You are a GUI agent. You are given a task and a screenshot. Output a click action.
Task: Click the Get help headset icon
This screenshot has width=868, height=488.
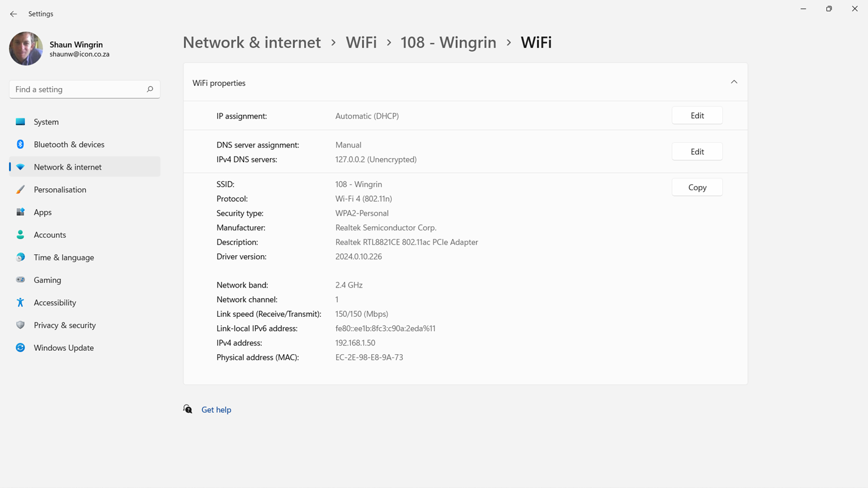(x=188, y=409)
